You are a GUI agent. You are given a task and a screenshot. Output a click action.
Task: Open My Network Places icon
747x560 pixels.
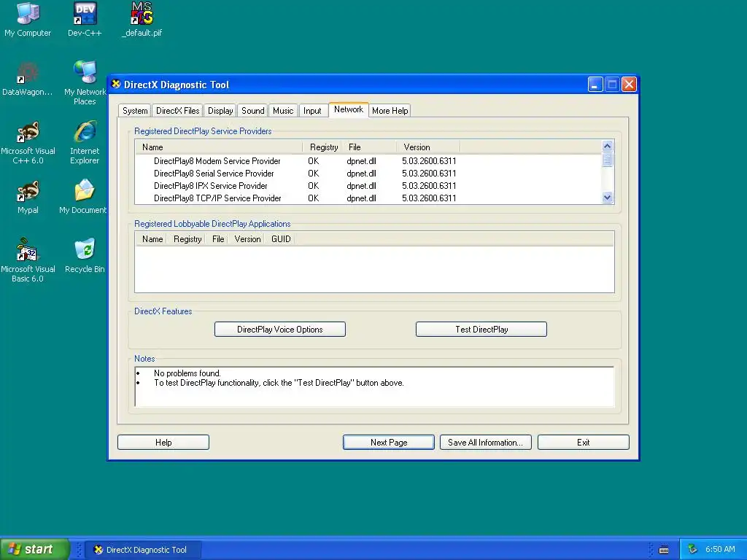[x=85, y=82]
